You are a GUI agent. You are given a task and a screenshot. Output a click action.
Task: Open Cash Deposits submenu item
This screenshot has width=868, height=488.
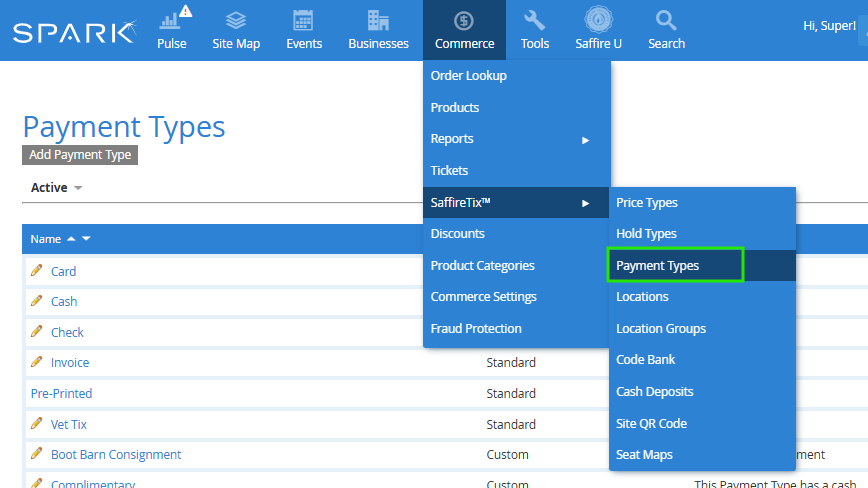click(x=654, y=391)
